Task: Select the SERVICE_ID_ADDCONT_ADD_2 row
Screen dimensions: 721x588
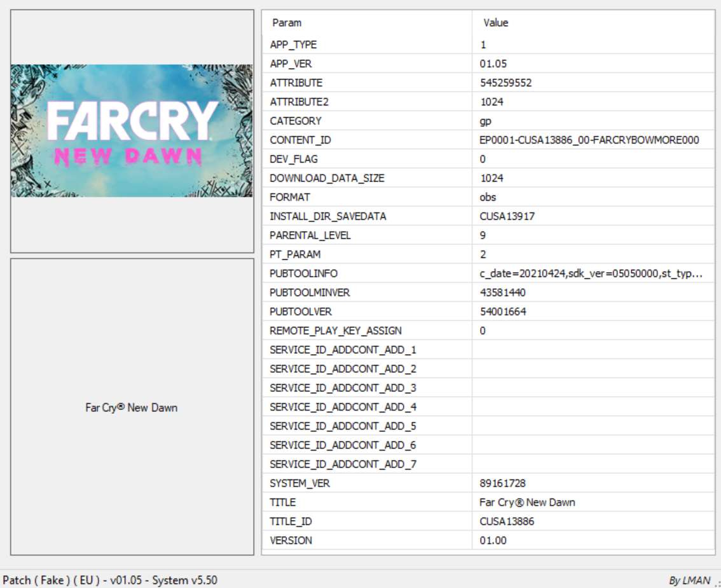Action: (x=488, y=369)
